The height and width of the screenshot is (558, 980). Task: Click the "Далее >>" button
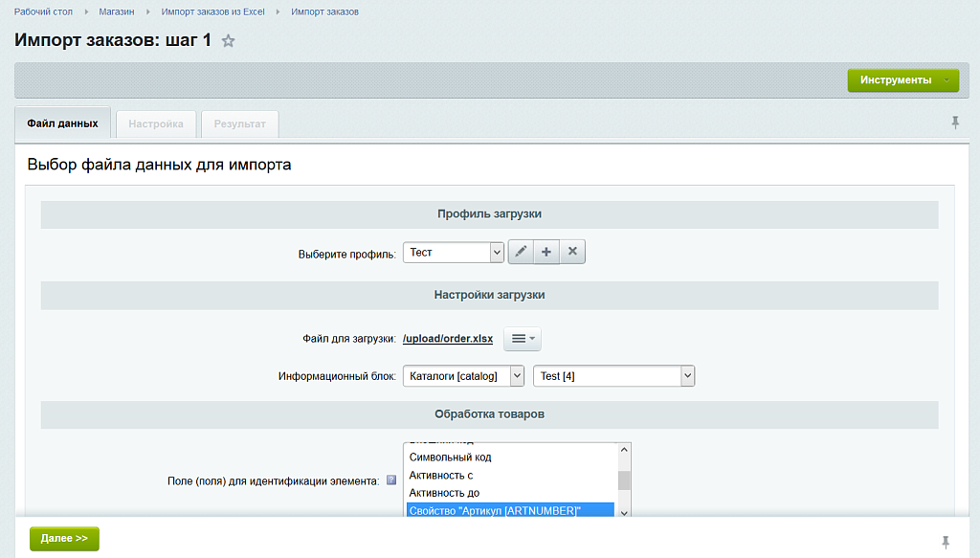pyautogui.click(x=64, y=539)
